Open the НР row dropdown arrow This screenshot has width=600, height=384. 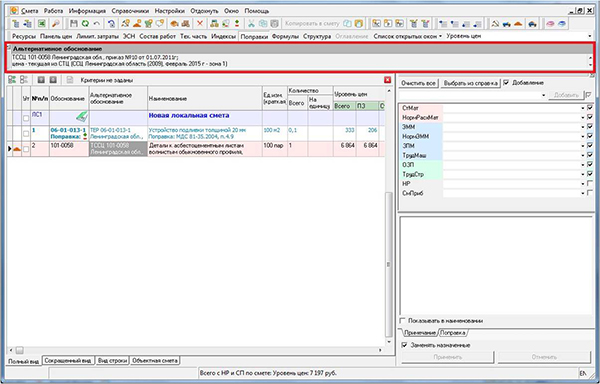tap(583, 184)
